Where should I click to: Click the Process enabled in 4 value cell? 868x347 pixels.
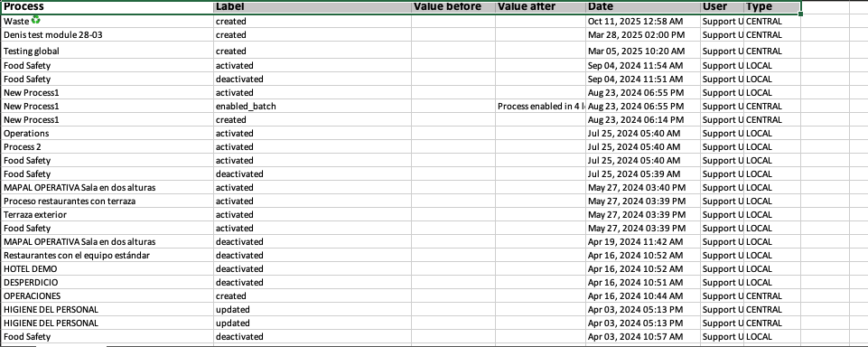pos(540,107)
